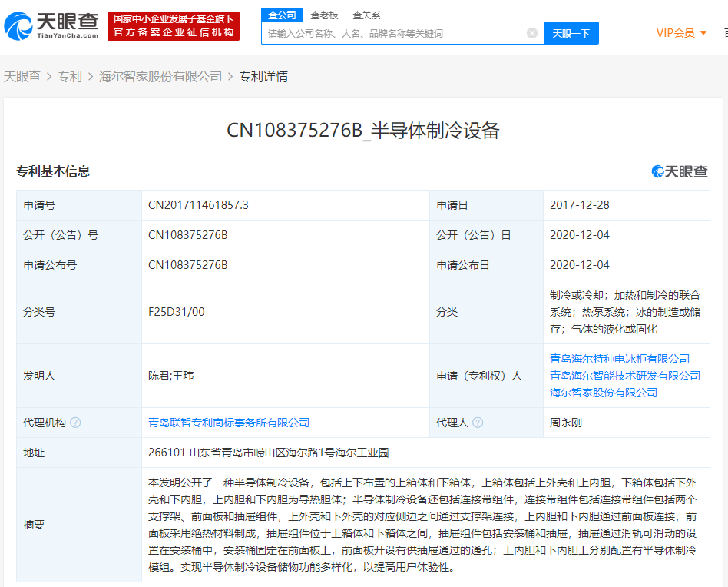This screenshot has height=587, width=728.
Task: Open 天眼查 breadcrumb link
Action: (x=22, y=76)
